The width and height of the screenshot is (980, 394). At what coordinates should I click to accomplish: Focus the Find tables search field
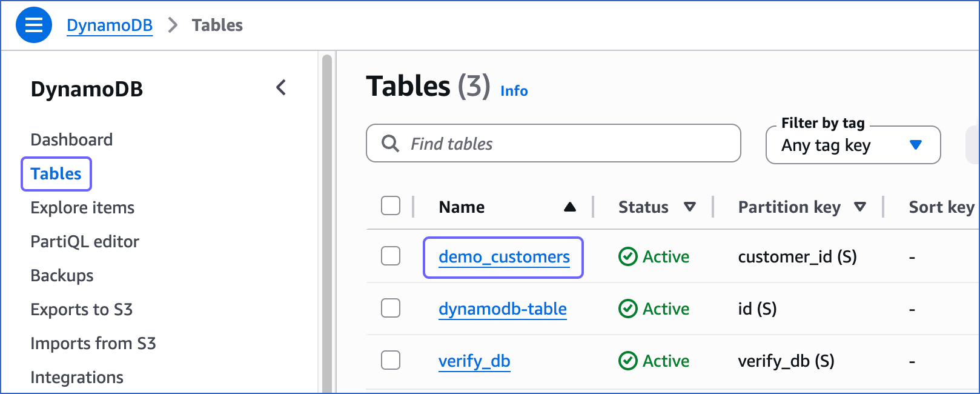554,144
